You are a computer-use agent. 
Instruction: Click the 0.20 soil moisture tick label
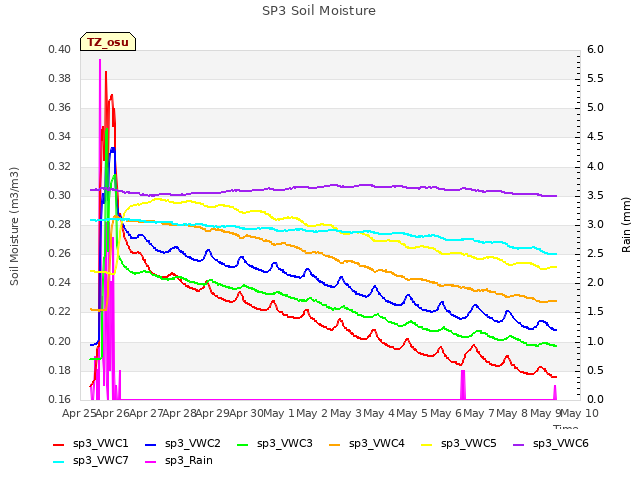coord(60,341)
